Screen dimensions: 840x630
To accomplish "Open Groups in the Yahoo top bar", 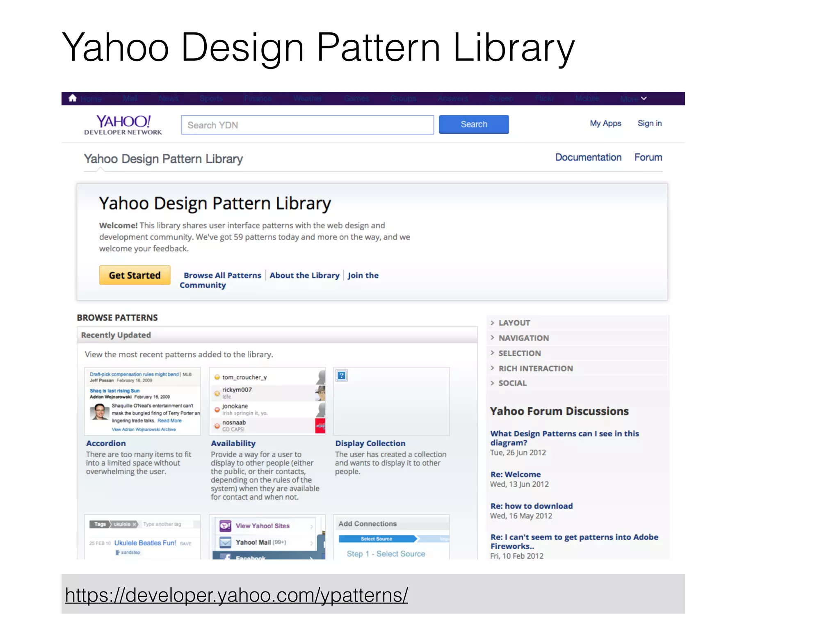I will coord(403,98).
